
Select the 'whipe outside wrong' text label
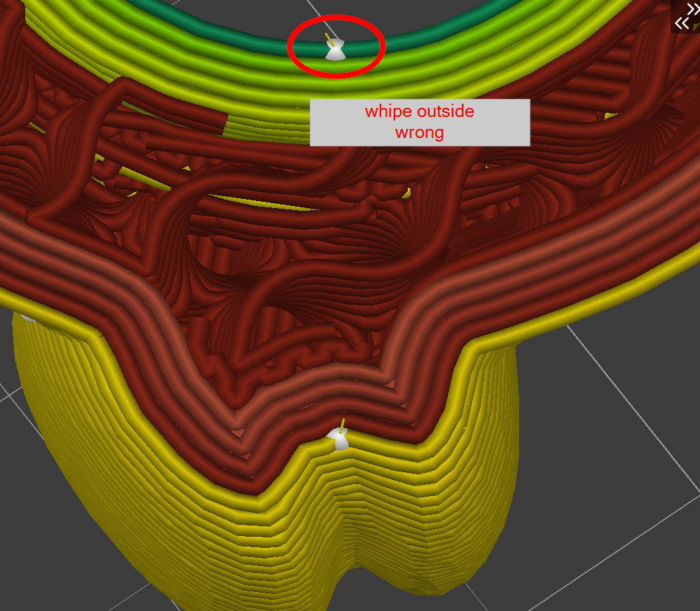(x=419, y=121)
